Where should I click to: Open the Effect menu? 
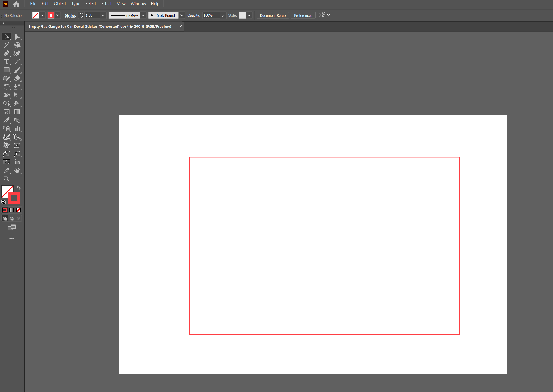pyautogui.click(x=106, y=4)
